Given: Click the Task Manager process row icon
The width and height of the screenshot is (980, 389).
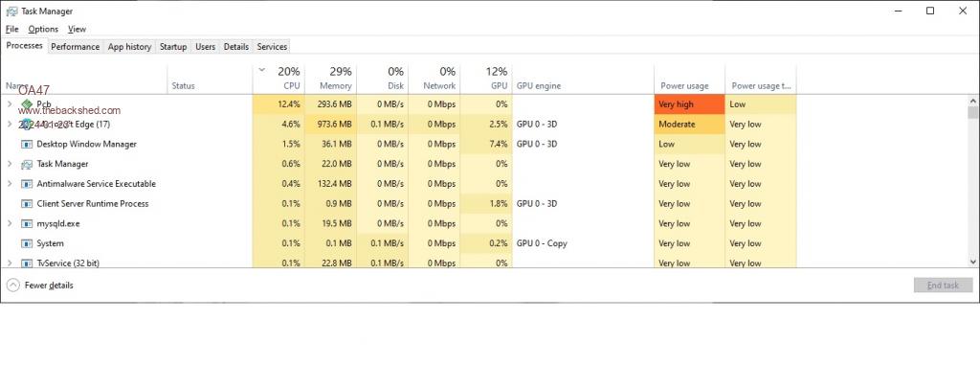Looking at the screenshot, I should [x=26, y=164].
